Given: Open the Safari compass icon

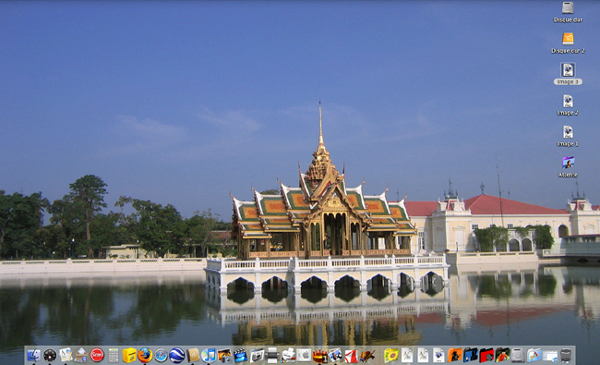Looking at the screenshot, I should 161,355.
